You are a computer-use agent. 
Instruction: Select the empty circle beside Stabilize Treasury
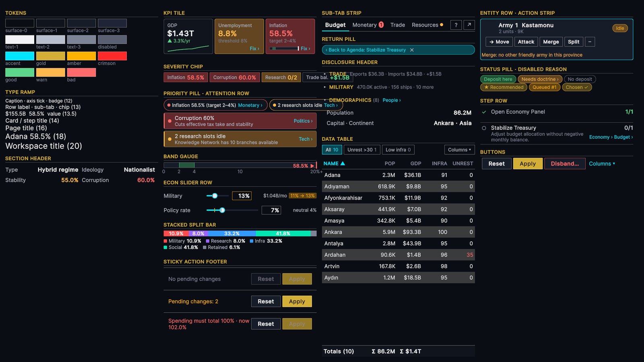click(x=484, y=128)
